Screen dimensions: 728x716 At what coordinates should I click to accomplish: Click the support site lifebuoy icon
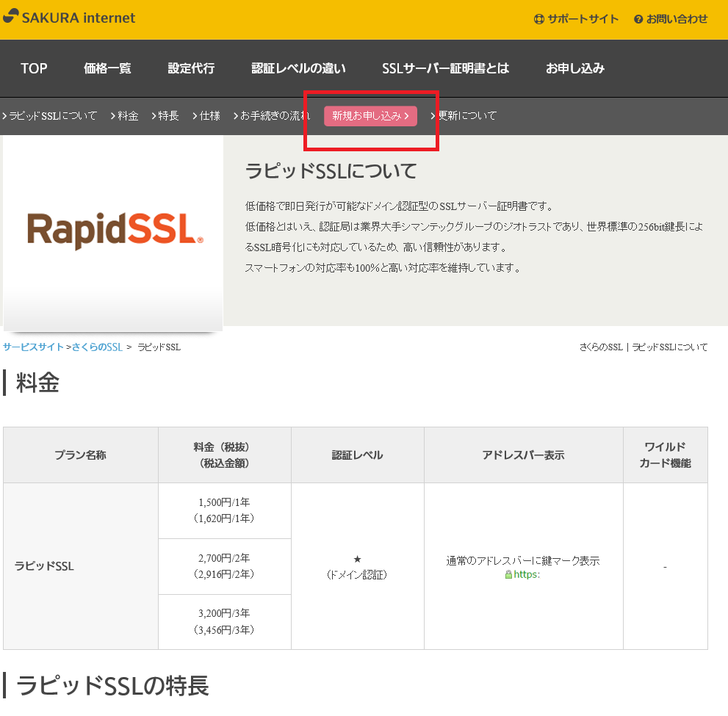click(x=538, y=19)
